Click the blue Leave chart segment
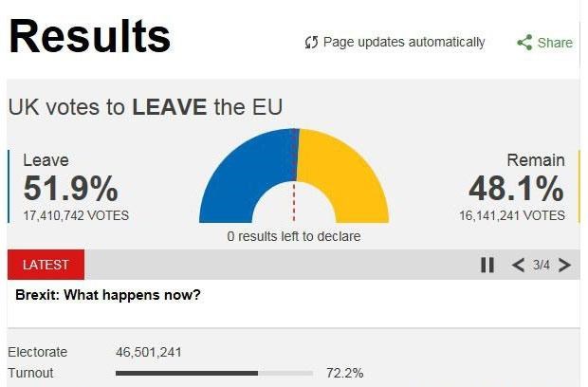The height and width of the screenshot is (387, 588). click(246, 175)
